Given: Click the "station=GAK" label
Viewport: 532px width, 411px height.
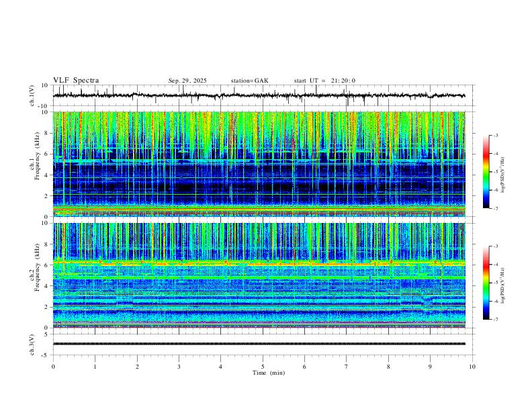Looking at the screenshot, I should click(x=250, y=81).
